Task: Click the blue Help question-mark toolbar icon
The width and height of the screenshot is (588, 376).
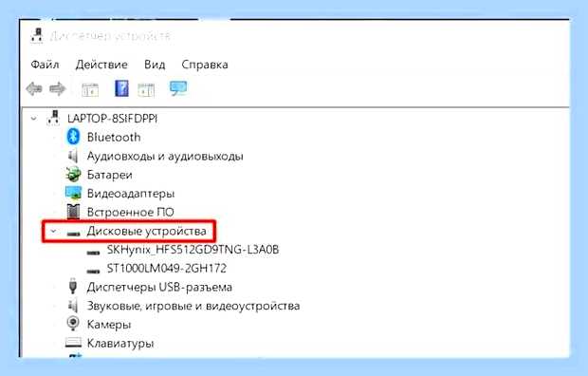Action: (121, 88)
